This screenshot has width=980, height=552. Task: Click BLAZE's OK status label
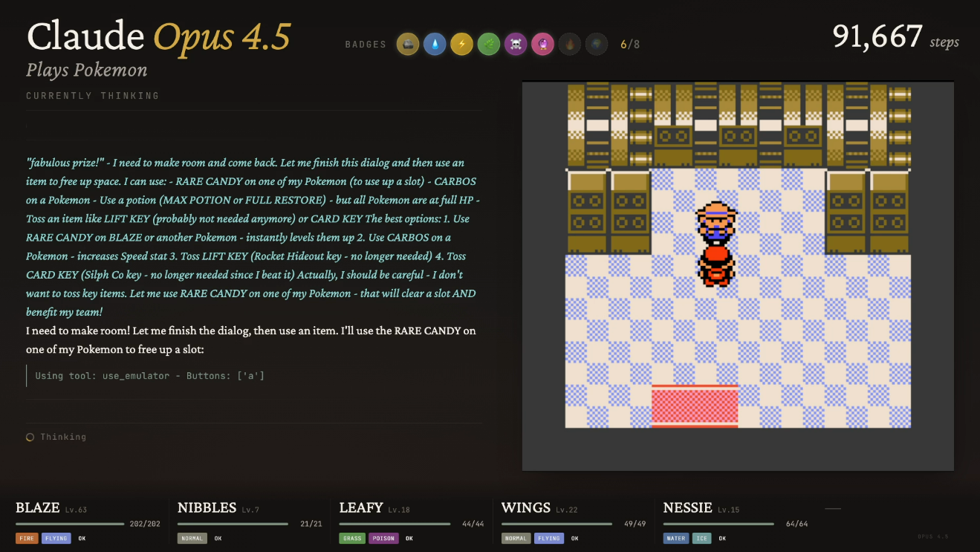click(x=82, y=539)
